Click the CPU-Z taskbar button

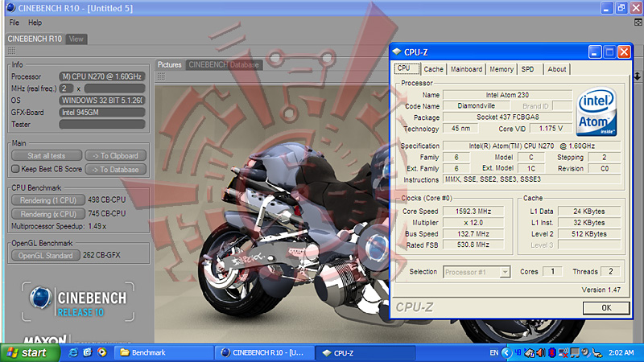click(x=365, y=352)
